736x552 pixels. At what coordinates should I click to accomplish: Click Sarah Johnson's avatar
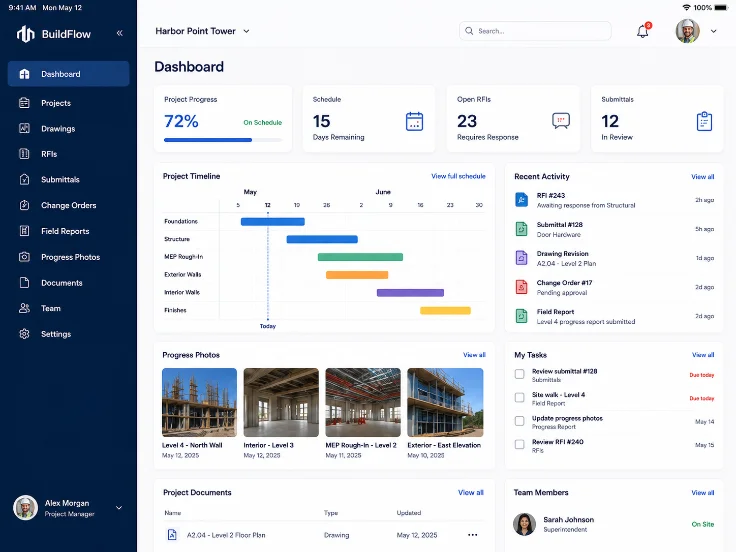click(x=524, y=524)
